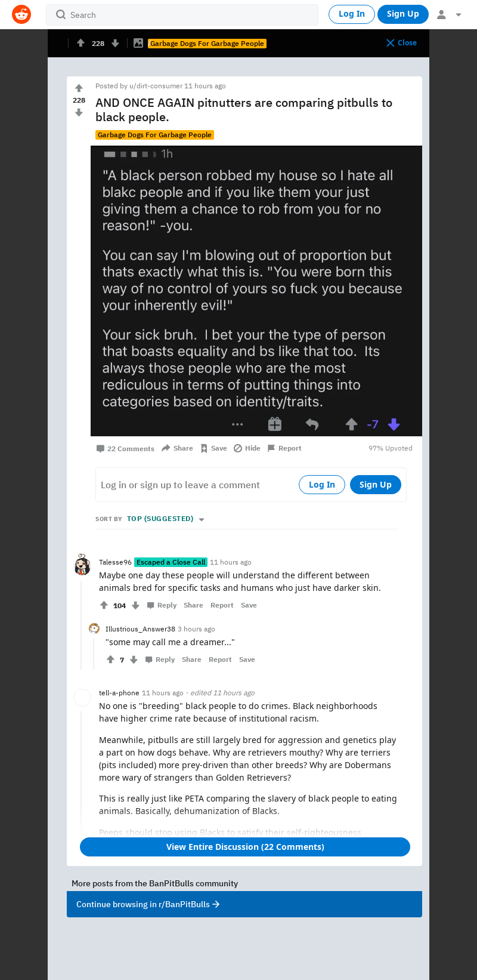Upvote Talesse96's comment
Screen dimensions: 477x980
(x=104, y=605)
